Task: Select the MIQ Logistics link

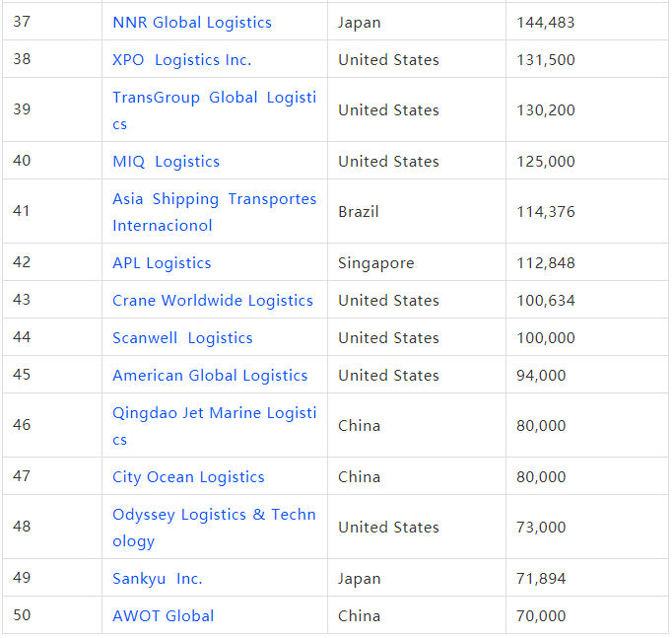Action: pyautogui.click(x=166, y=162)
